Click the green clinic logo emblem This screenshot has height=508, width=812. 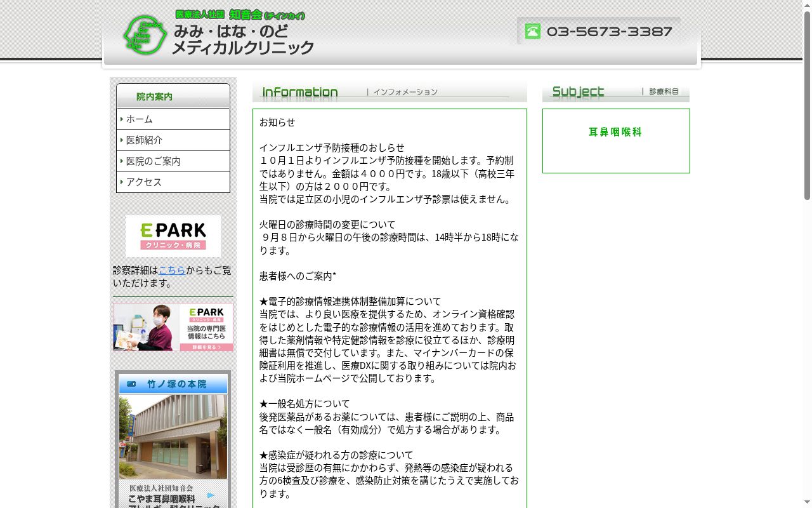(145, 35)
